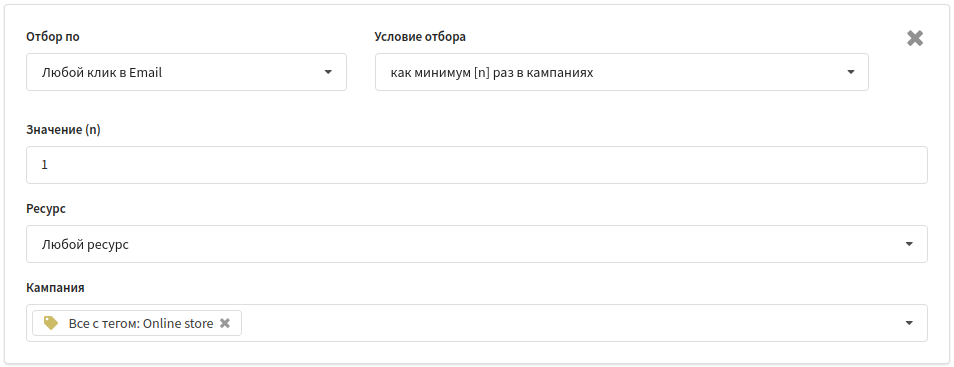Open the Любой ресурс dropdown
The height and width of the screenshot is (367, 954).
coord(477,244)
